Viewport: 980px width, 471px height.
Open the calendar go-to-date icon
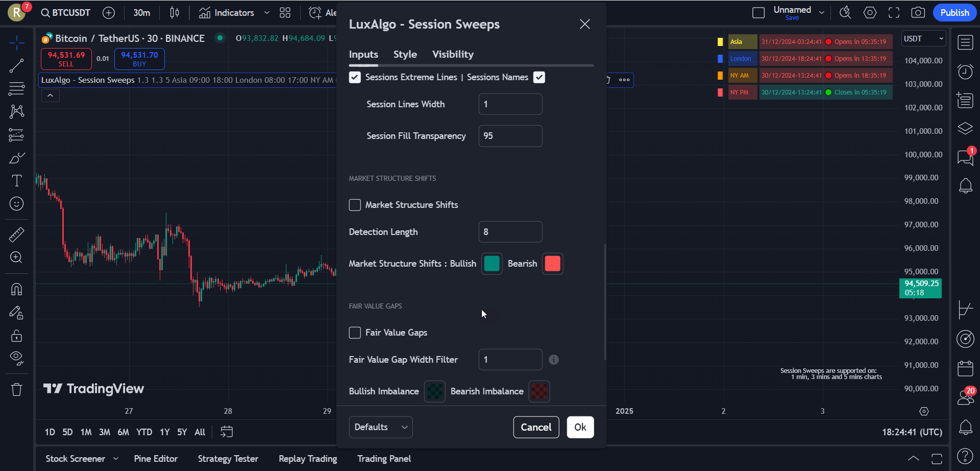coord(227,432)
